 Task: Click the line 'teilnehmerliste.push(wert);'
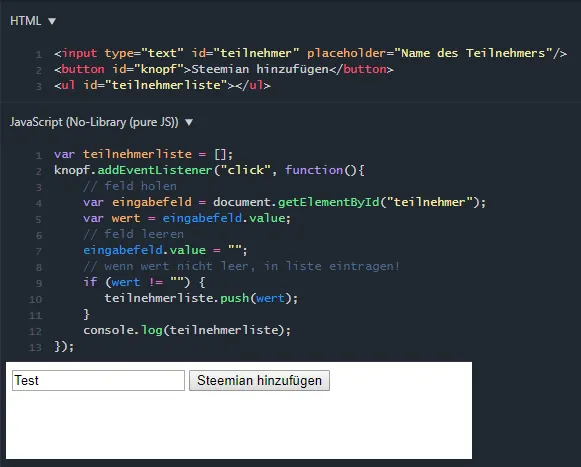coord(201,298)
